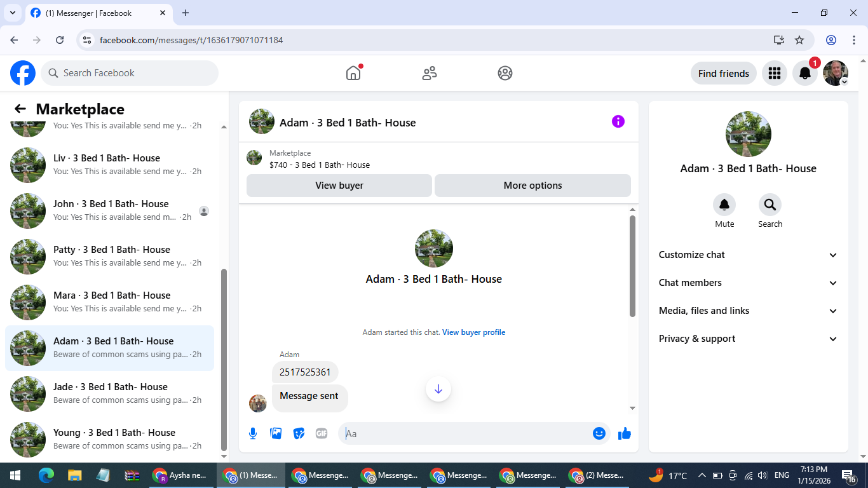Screen dimensions: 868x488
Task: Open John's seen-status small avatar icon
Action: coord(204,211)
